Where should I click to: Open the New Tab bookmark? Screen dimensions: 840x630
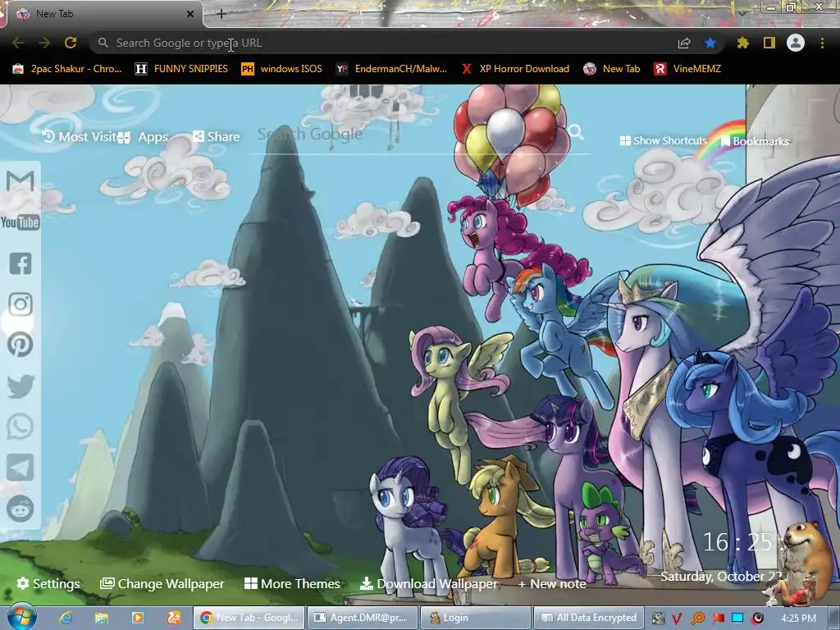point(612,69)
